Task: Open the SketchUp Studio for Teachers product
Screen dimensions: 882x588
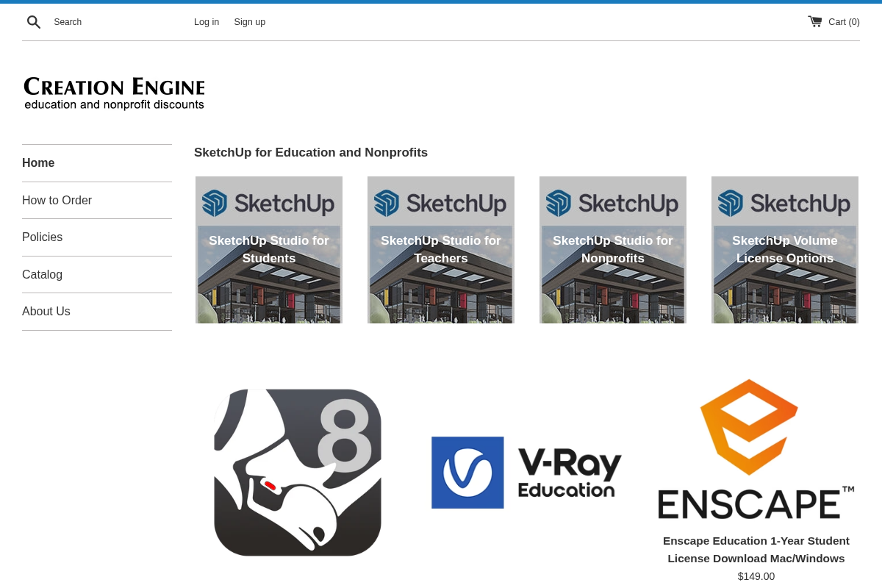Action: (440, 249)
